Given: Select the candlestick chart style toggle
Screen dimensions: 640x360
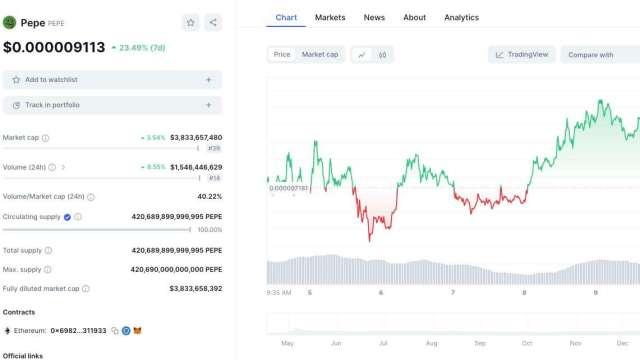Looking at the screenshot, I should (382, 55).
